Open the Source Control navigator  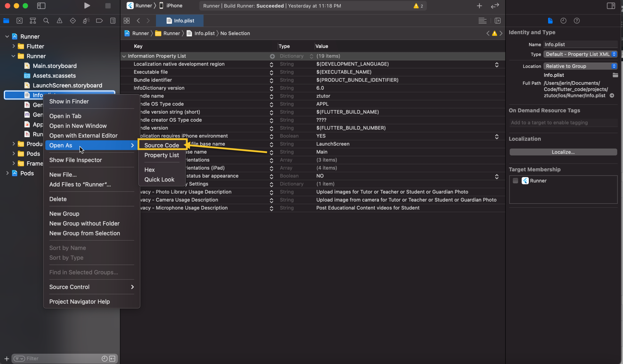pos(19,21)
